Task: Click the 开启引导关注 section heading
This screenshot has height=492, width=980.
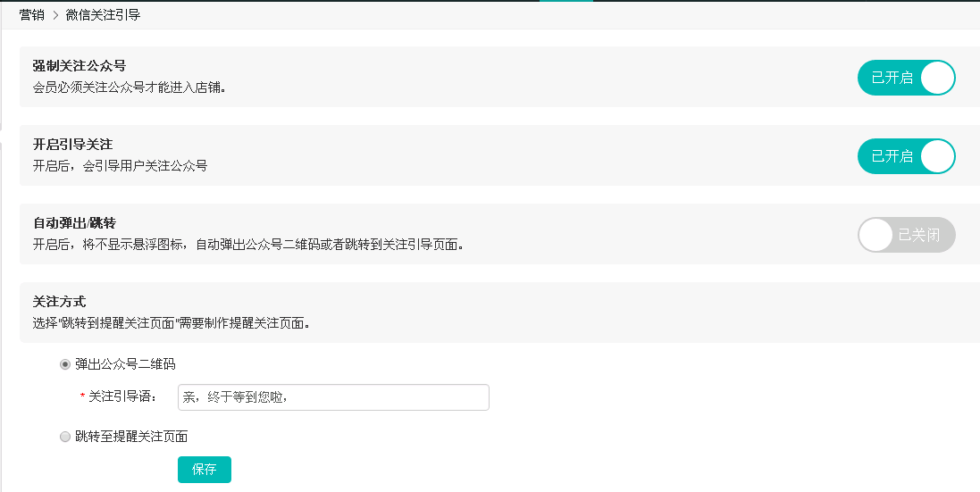Action: coord(72,145)
